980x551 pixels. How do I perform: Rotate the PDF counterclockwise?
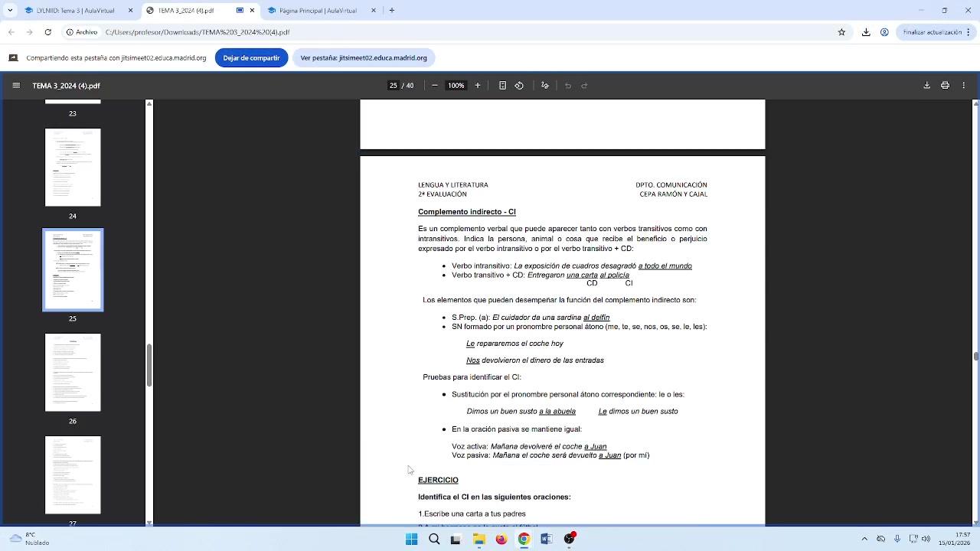pos(519,86)
